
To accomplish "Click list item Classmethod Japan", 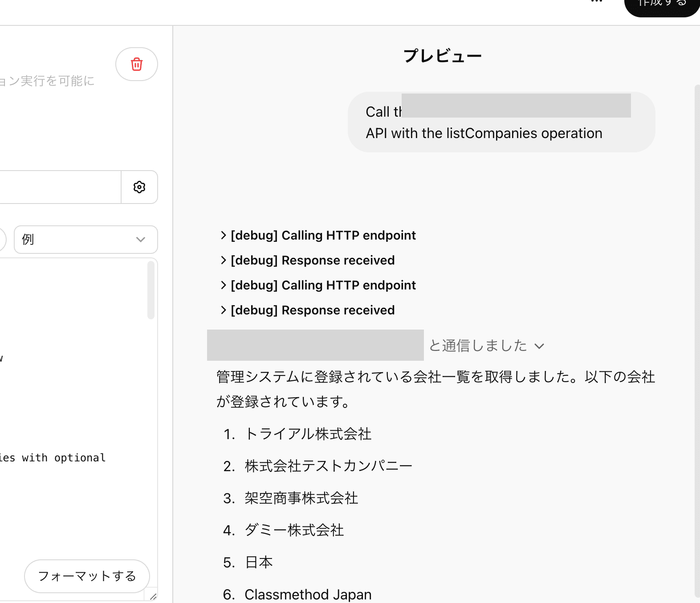I will tap(308, 595).
